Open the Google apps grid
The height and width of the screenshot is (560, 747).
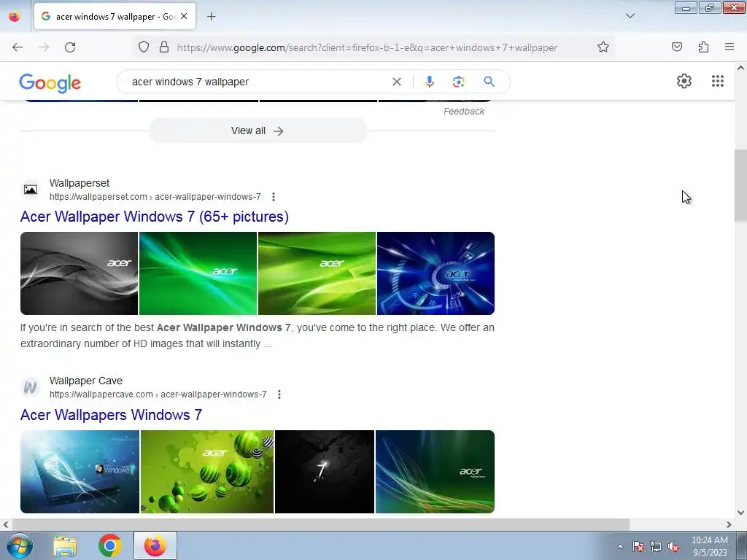click(718, 81)
